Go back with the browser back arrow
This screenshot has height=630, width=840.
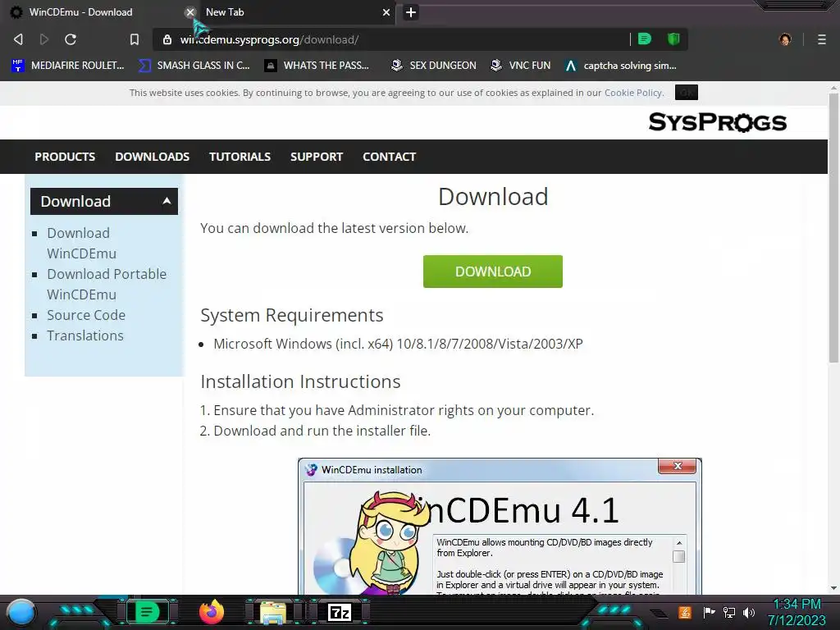point(18,39)
